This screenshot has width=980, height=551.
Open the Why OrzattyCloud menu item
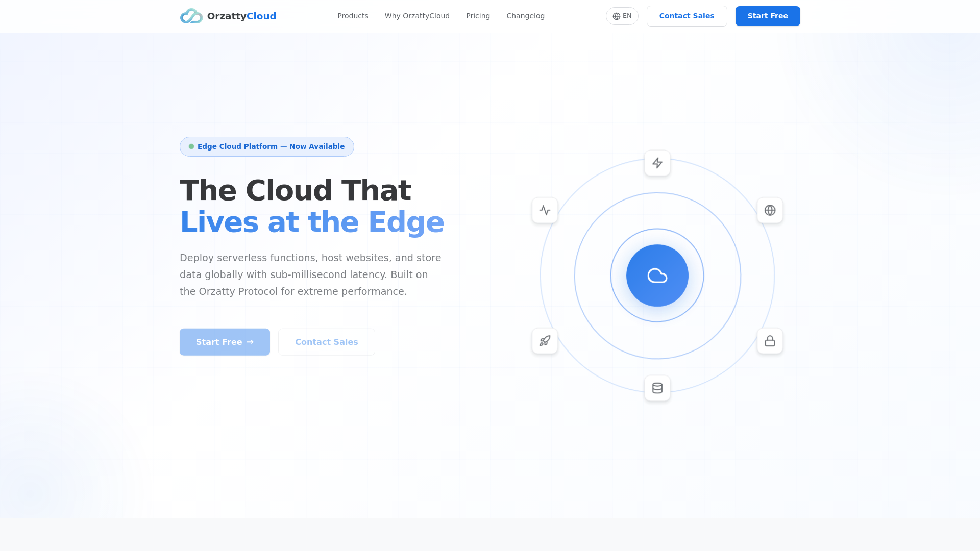pyautogui.click(x=417, y=16)
